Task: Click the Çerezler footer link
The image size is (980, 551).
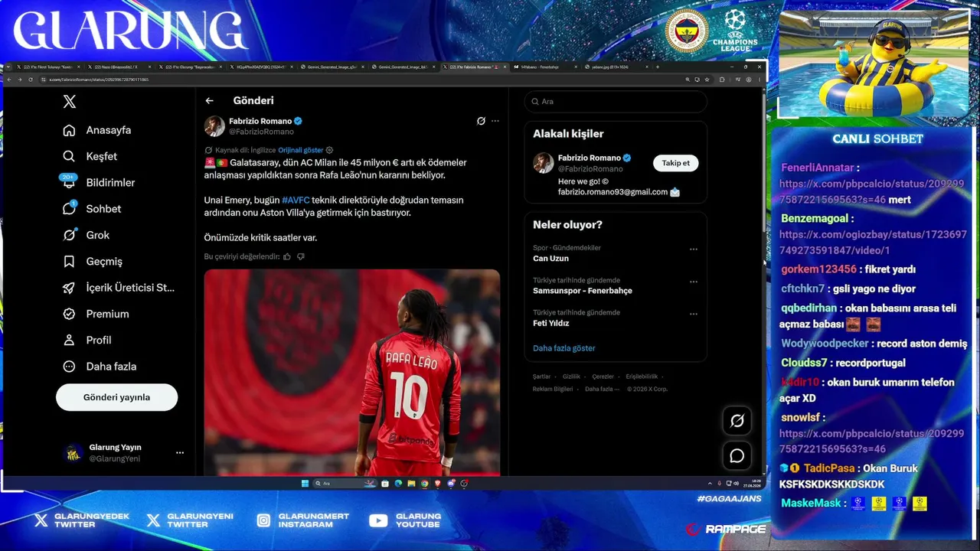Action: tap(603, 377)
